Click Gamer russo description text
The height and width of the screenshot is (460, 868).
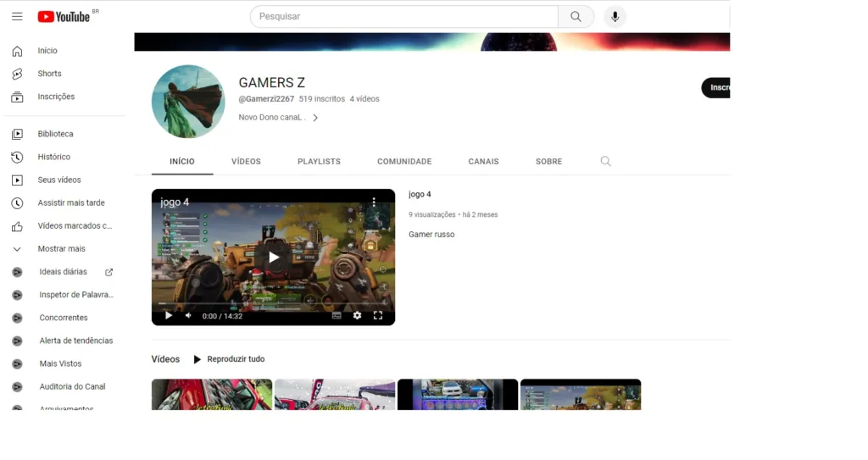point(431,235)
